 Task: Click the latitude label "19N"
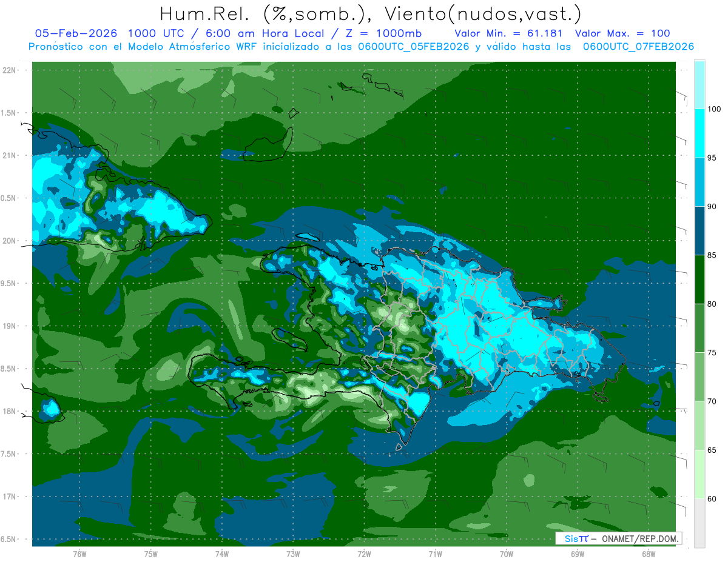click(10, 326)
